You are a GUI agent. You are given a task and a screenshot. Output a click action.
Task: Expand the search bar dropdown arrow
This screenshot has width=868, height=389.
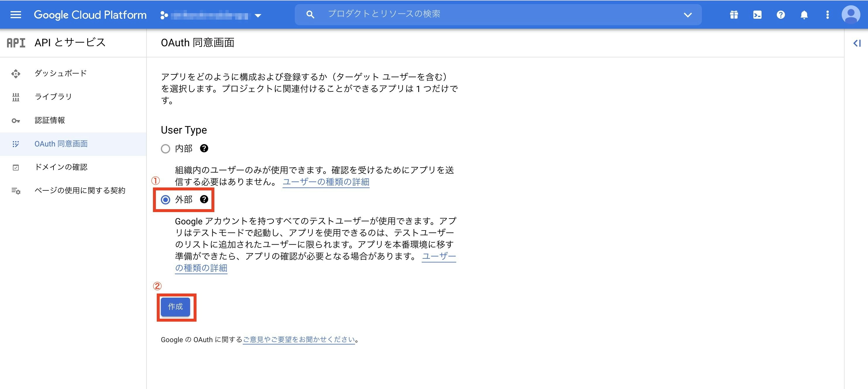(x=687, y=15)
